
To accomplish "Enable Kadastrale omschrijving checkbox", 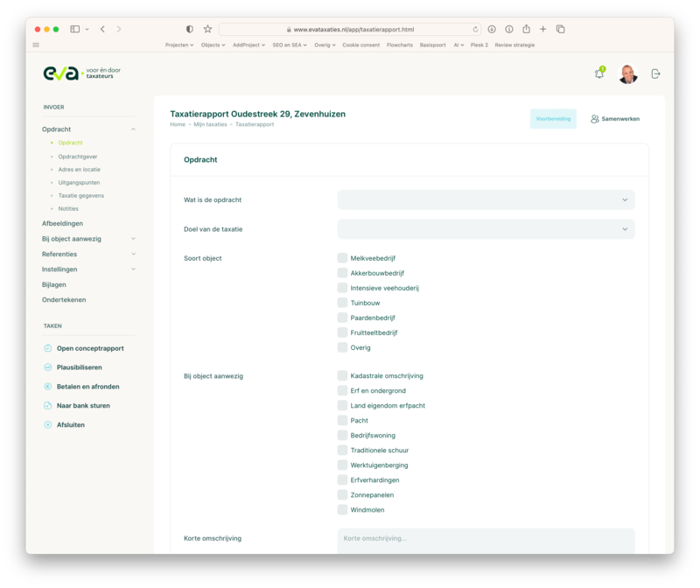I will click(x=342, y=375).
